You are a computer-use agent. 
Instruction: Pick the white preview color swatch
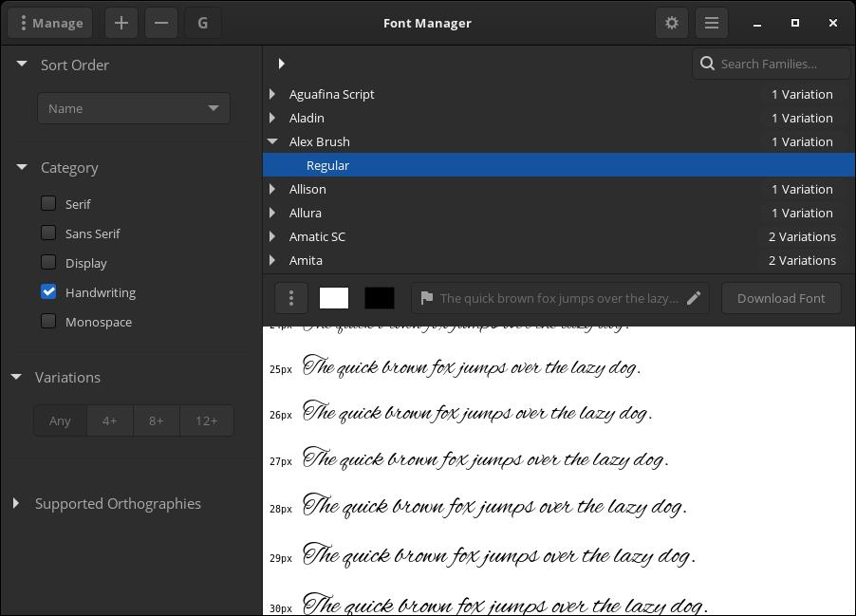(333, 298)
